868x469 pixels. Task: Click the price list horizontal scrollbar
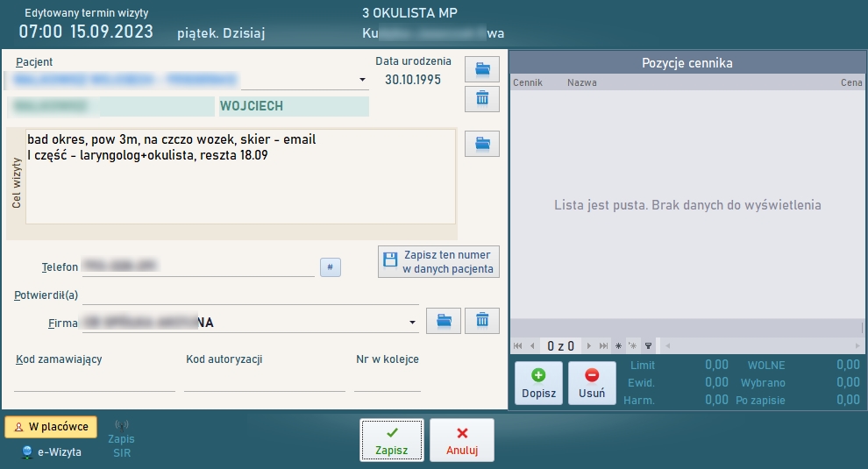pos(754,345)
